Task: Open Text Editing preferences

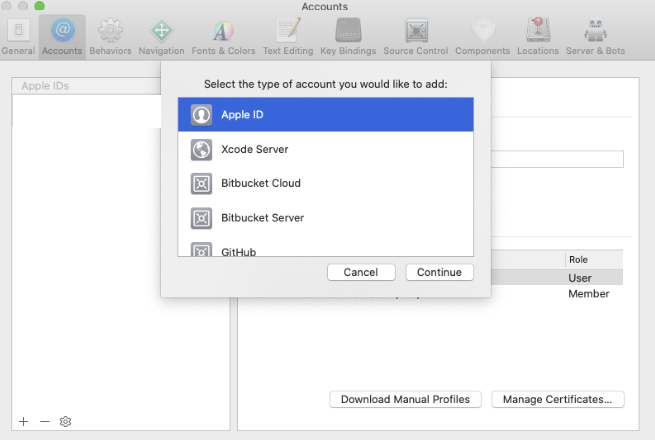Action: tap(289, 36)
